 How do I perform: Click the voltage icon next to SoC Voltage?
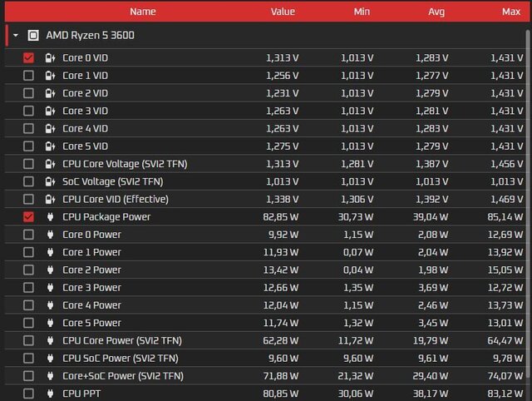click(49, 181)
